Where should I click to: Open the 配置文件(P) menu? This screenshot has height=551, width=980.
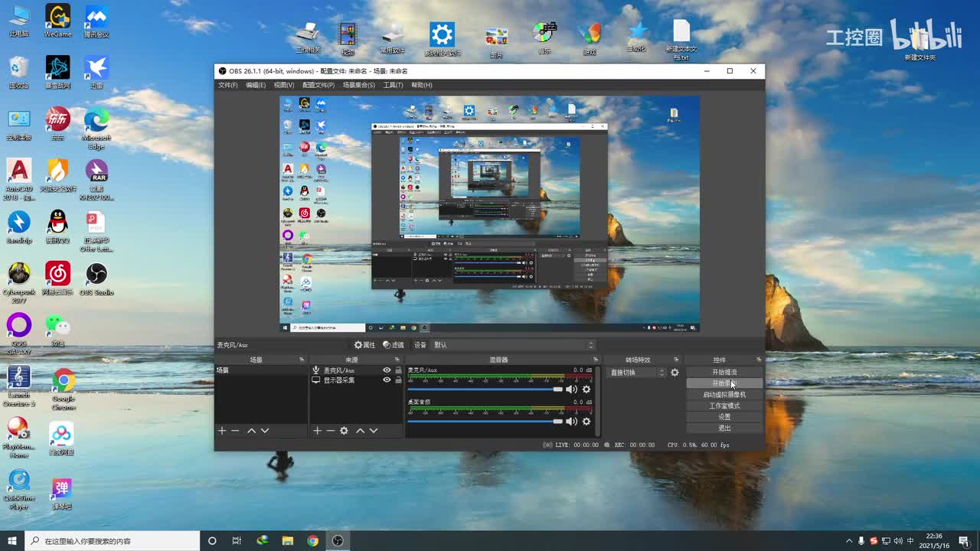click(x=318, y=85)
